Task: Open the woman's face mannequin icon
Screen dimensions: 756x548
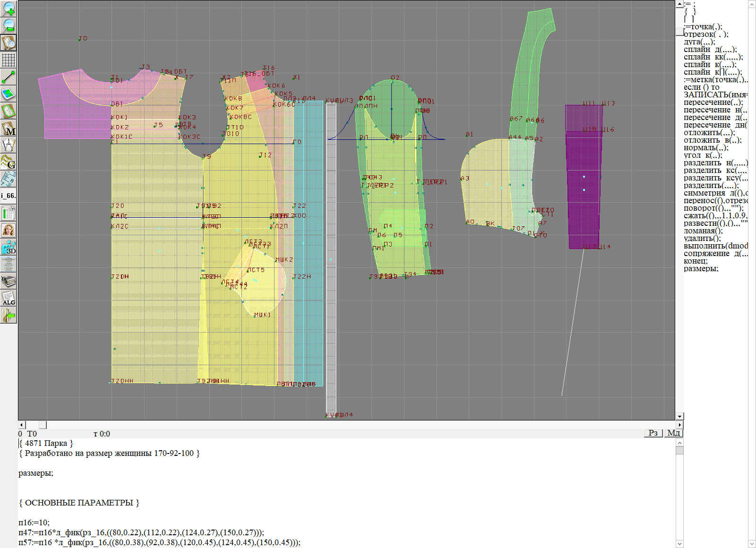Action: click(x=9, y=230)
